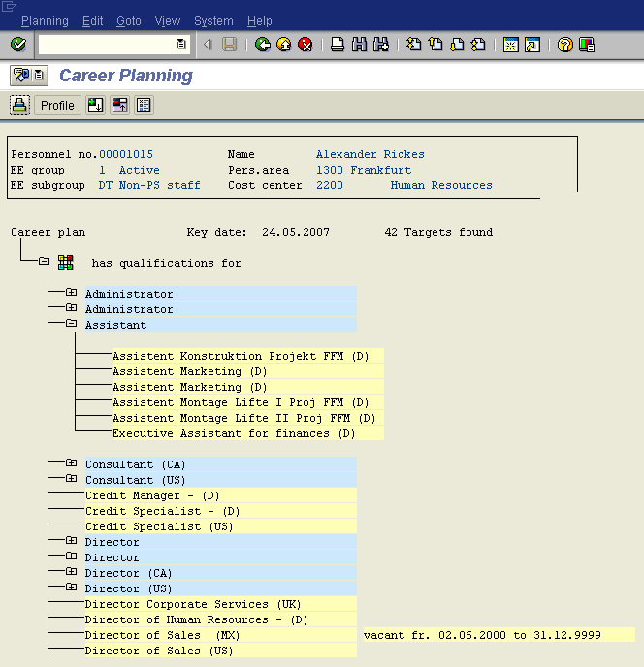Expand the Consultant (CA) node
Viewport: 644px width, 667px height.
point(71,462)
